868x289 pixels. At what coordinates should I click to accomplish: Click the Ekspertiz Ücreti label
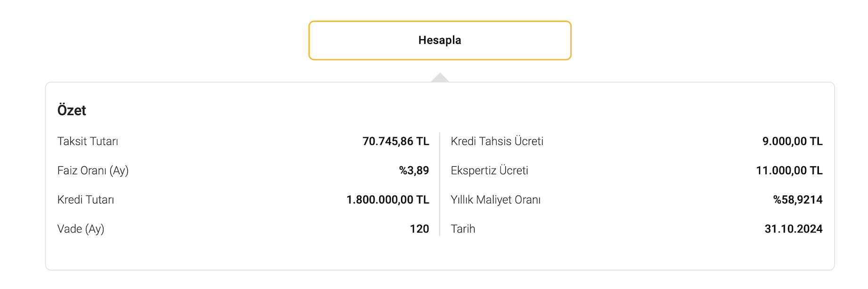(489, 170)
